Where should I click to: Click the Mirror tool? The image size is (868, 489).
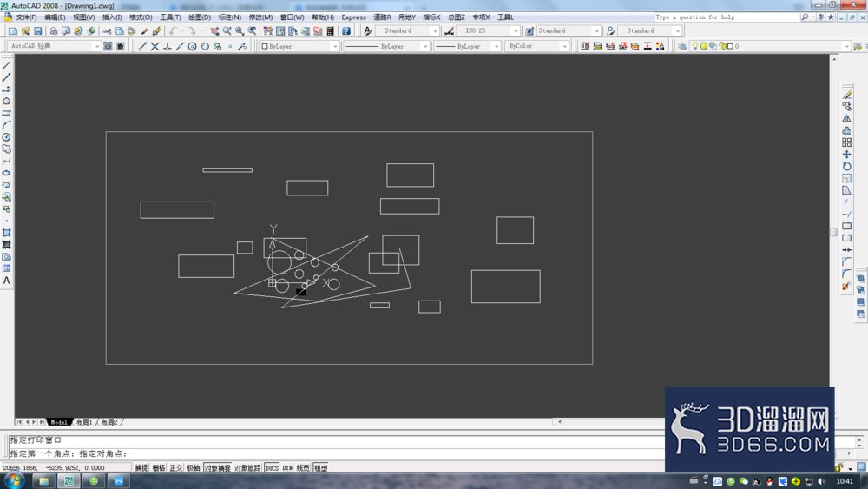847,118
